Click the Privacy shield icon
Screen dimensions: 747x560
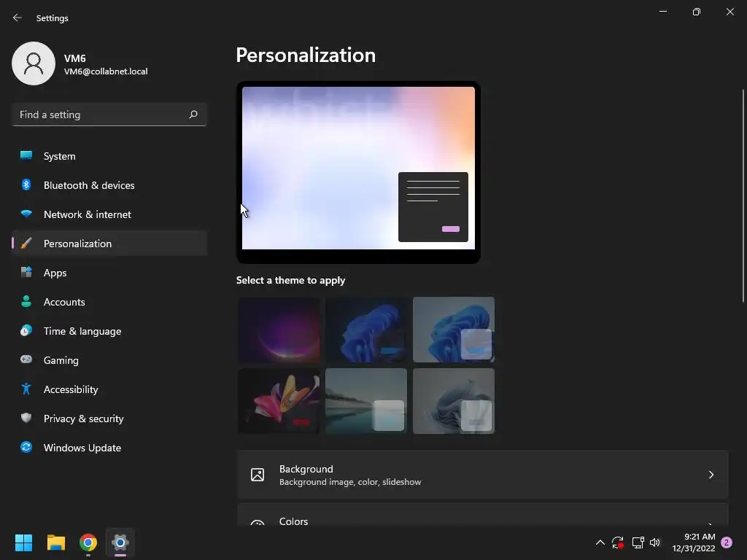(26, 418)
